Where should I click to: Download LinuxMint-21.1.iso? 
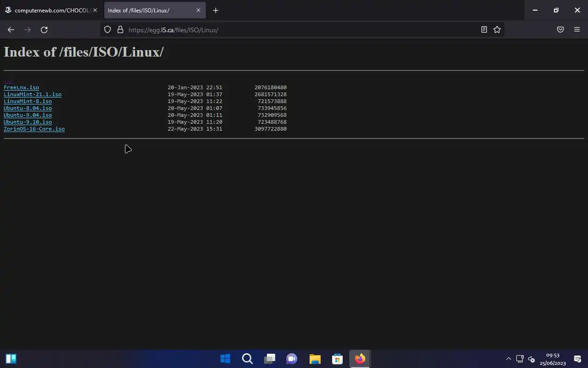(x=33, y=94)
